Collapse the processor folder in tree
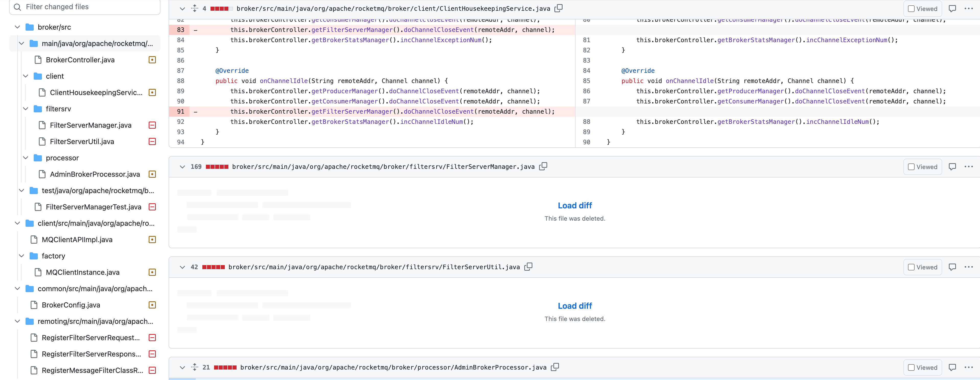Viewport: 980px width, 380px height. [26, 158]
